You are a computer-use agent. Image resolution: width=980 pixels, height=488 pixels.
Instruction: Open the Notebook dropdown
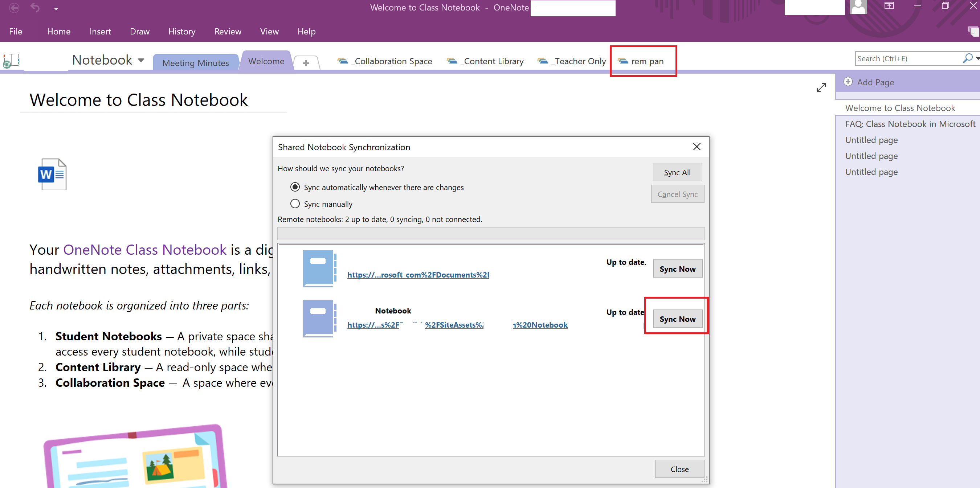[x=140, y=60]
